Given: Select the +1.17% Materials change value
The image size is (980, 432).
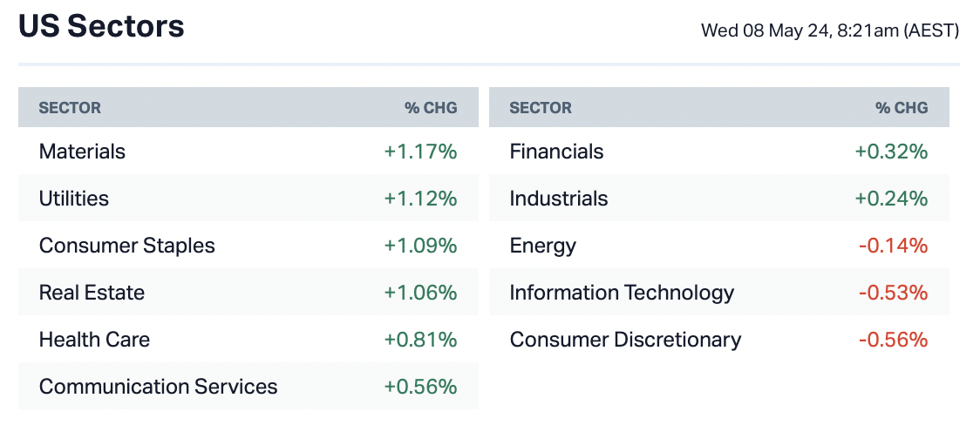Looking at the screenshot, I should click(420, 152).
